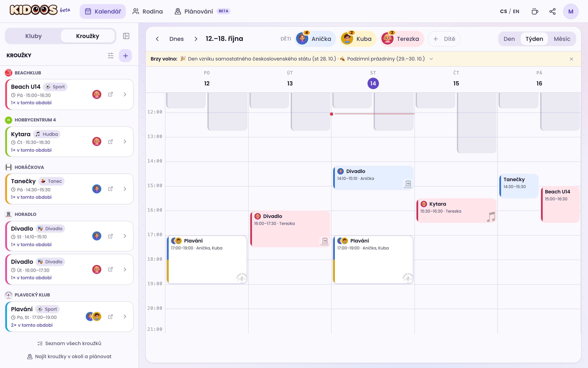Switch to Kroužky view
The width and height of the screenshot is (588, 368).
(87, 36)
